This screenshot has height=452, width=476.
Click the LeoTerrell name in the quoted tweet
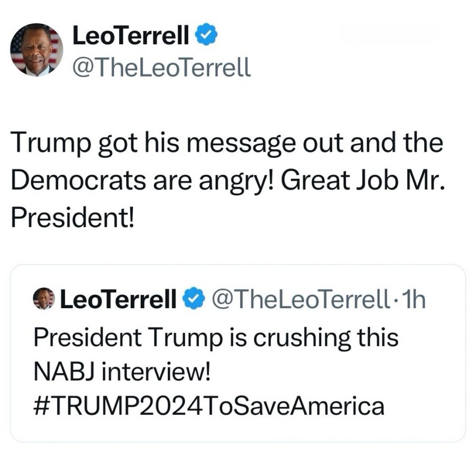pyautogui.click(x=119, y=300)
